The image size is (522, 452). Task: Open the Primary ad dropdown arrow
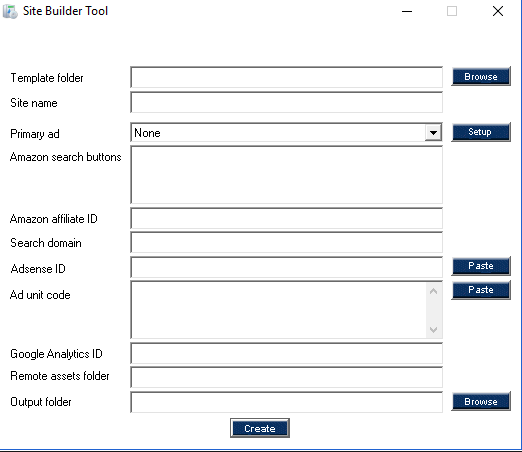tap(433, 133)
